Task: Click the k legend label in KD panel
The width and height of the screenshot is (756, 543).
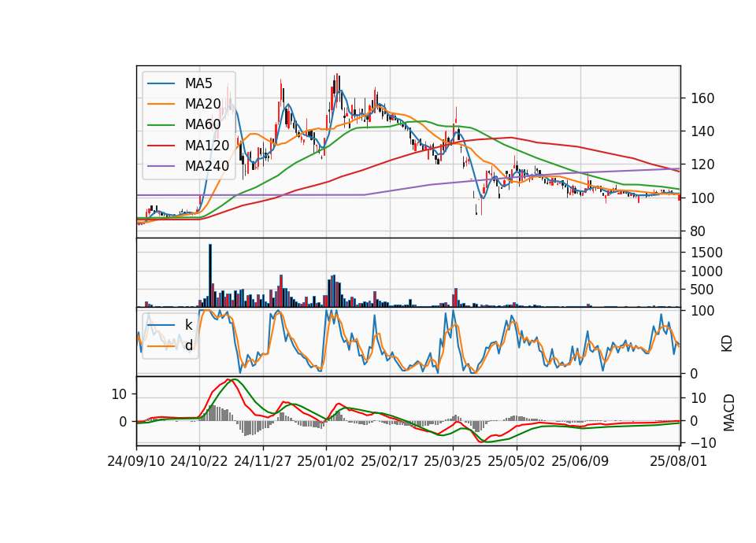Action: pyautogui.click(x=188, y=325)
